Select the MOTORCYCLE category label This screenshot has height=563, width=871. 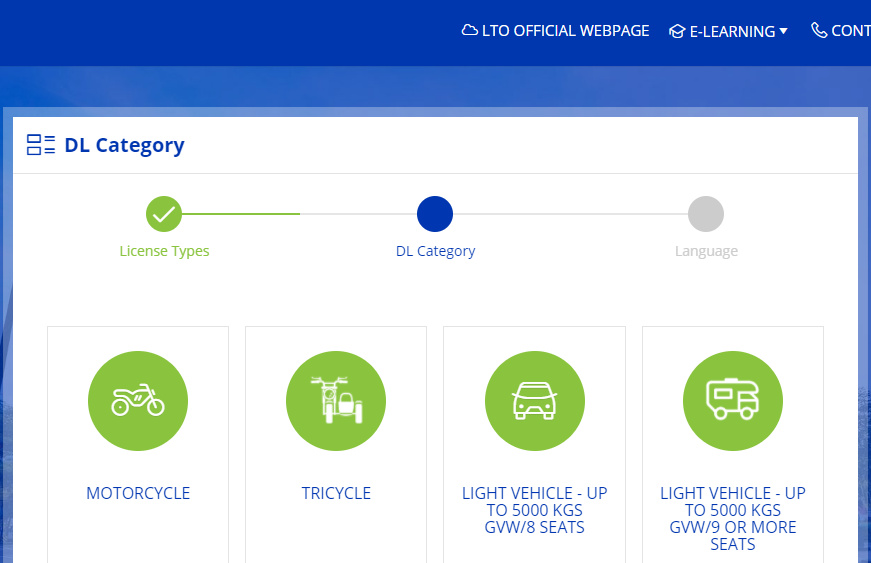point(138,493)
